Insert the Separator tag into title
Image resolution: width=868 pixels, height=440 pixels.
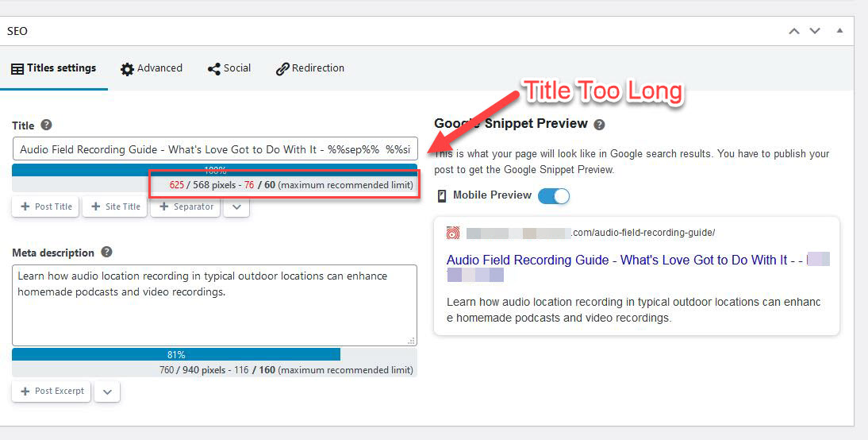[186, 206]
